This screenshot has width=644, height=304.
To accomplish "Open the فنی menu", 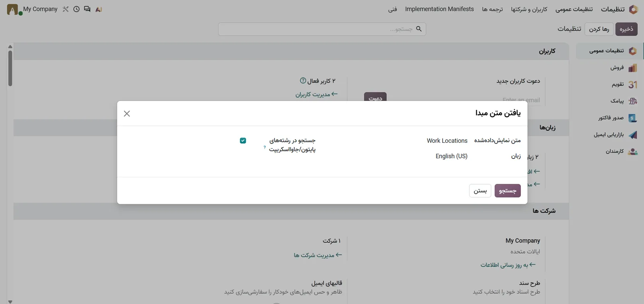I will pyautogui.click(x=392, y=9).
